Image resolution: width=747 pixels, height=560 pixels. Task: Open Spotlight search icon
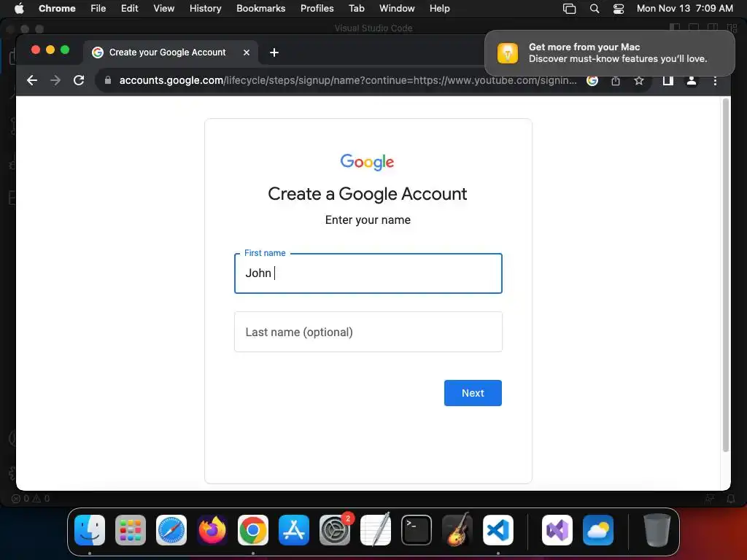point(594,8)
